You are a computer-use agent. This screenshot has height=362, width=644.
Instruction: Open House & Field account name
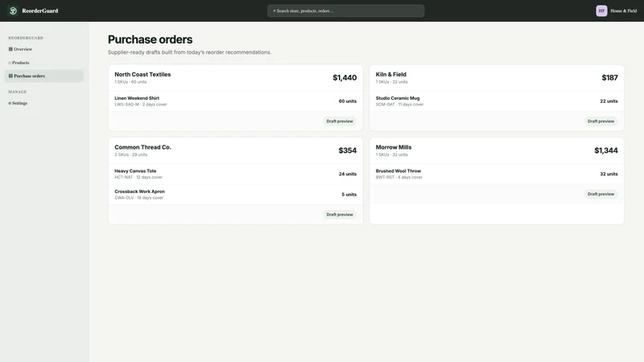(x=623, y=10)
